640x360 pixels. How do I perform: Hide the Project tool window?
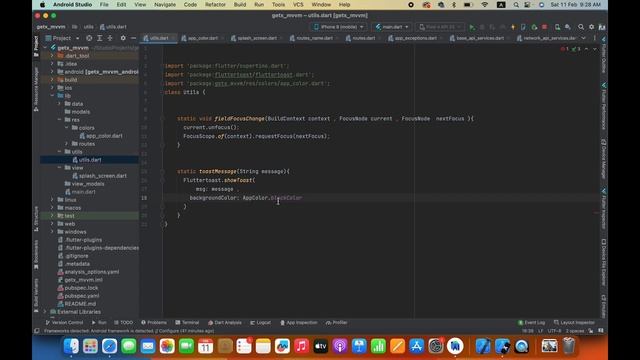(133, 38)
